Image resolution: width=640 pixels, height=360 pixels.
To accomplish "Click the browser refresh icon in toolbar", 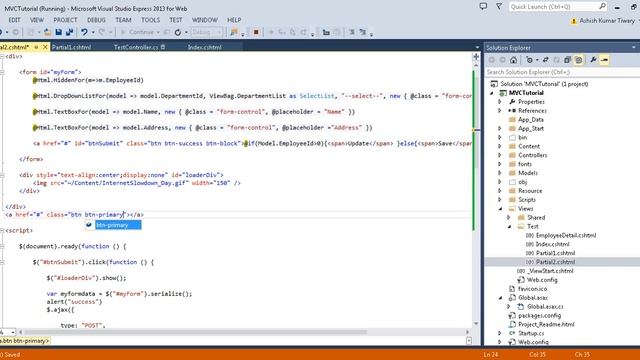I will (178, 32).
